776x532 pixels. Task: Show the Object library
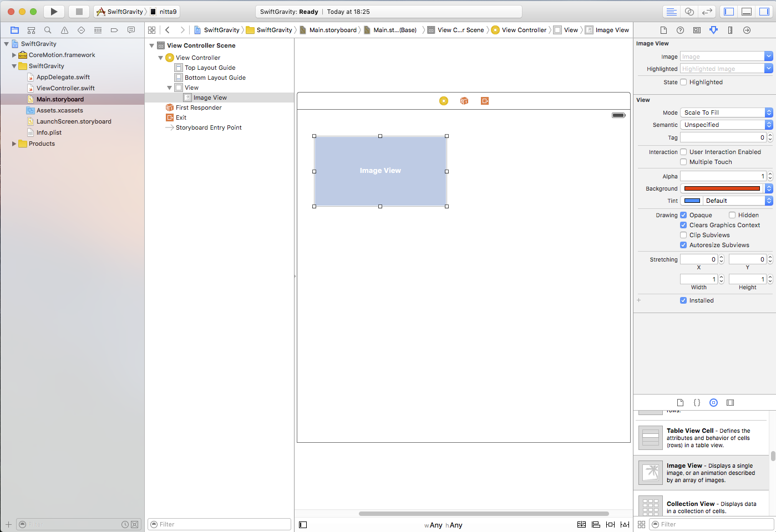(x=713, y=403)
